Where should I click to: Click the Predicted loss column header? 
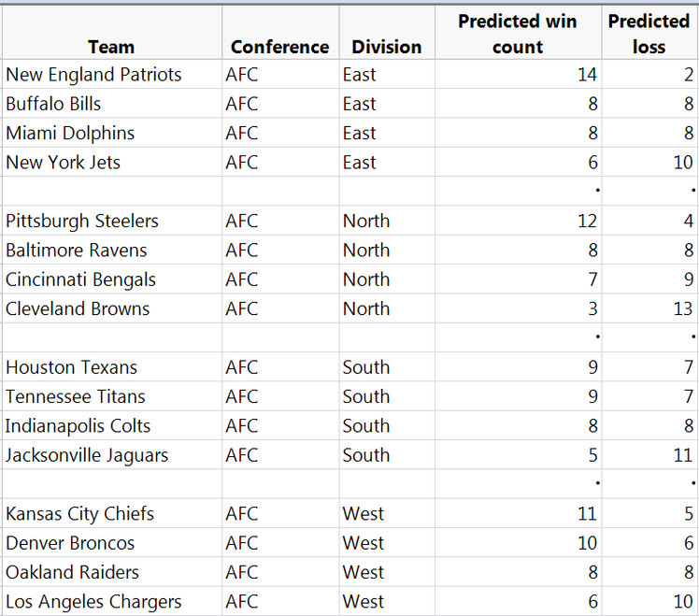click(649, 34)
